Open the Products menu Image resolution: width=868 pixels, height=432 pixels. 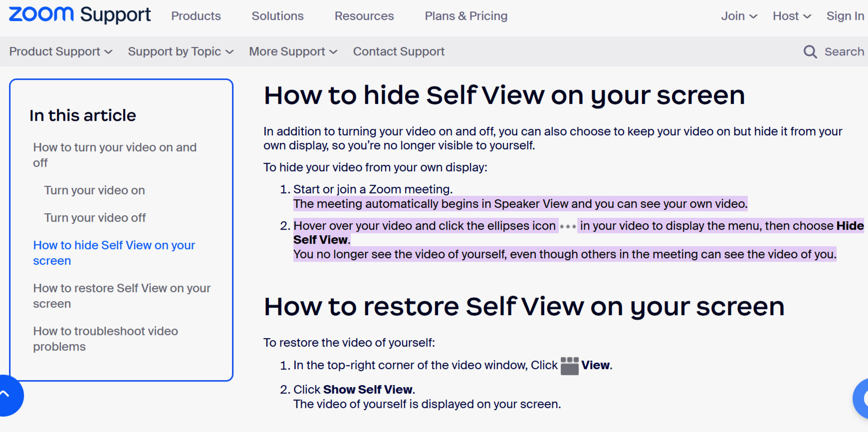click(x=196, y=16)
